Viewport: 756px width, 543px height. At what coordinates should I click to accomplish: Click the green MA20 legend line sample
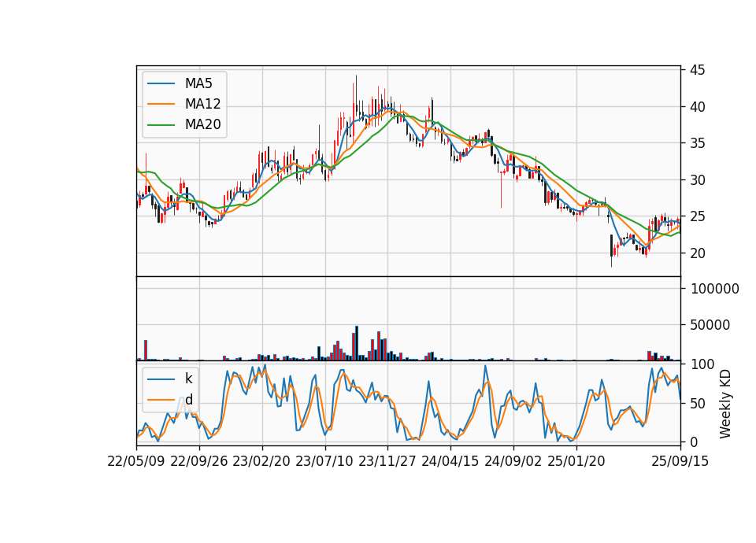pos(161,124)
